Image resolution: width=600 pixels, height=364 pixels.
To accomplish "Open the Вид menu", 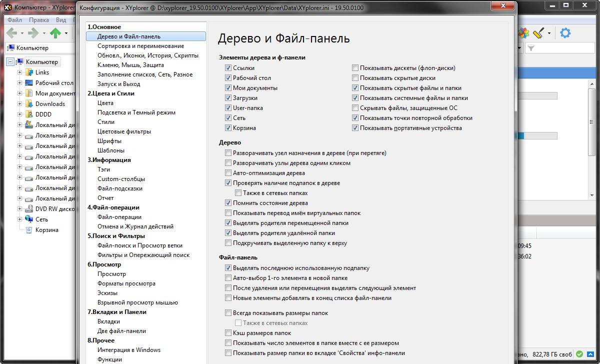I will (61, 20).
